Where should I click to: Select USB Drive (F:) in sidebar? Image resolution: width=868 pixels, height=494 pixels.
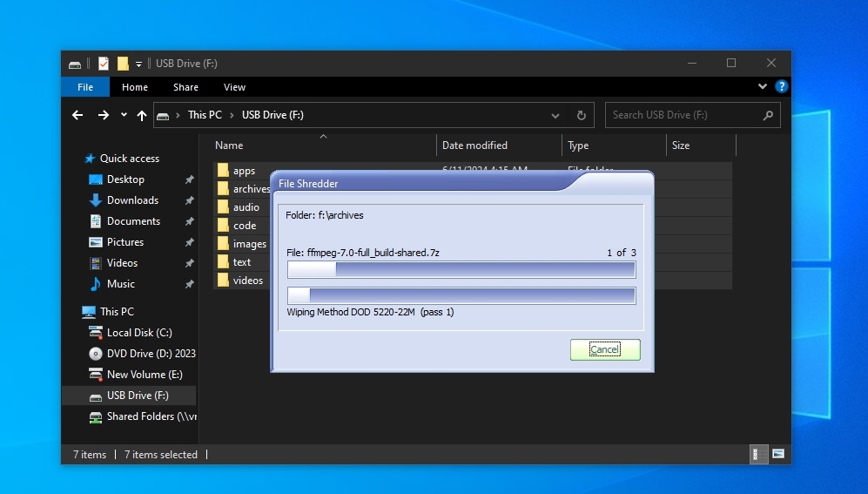[x=138, y=396]
